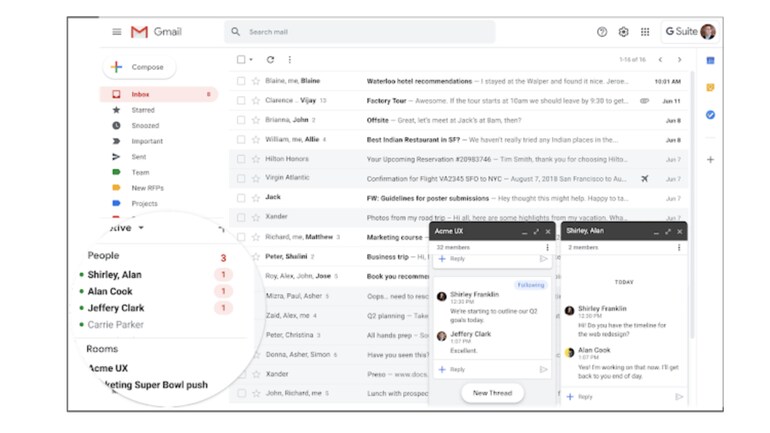
Task: Select the Hilton Honors email checkbox
Action: pyautogui.click(x=241, y=159)
